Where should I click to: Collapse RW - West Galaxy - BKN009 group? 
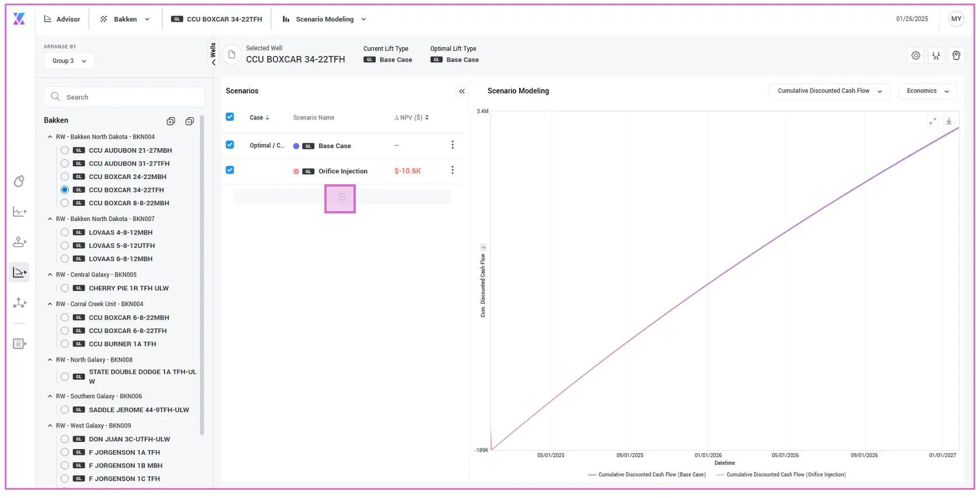point(50,426)
